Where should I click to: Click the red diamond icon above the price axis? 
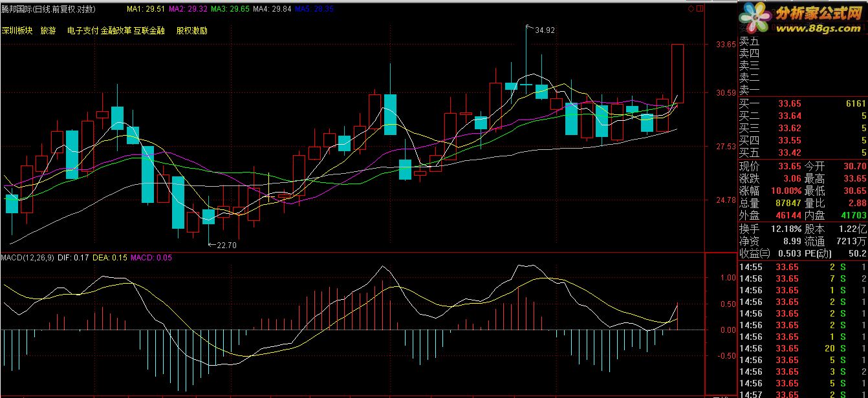690,9
